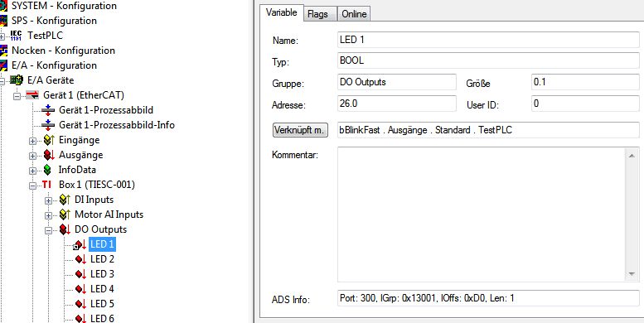Click the Kommentar scrollbar down arrow
This screenshot has height=323, width=644.
(632, 274)
